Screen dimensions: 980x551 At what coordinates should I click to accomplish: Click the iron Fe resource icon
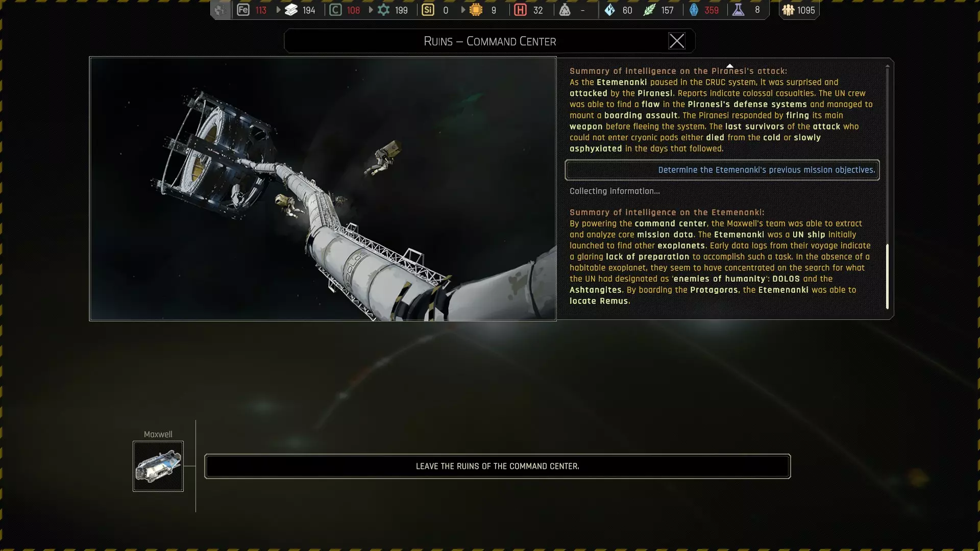[x=243, y=10]
